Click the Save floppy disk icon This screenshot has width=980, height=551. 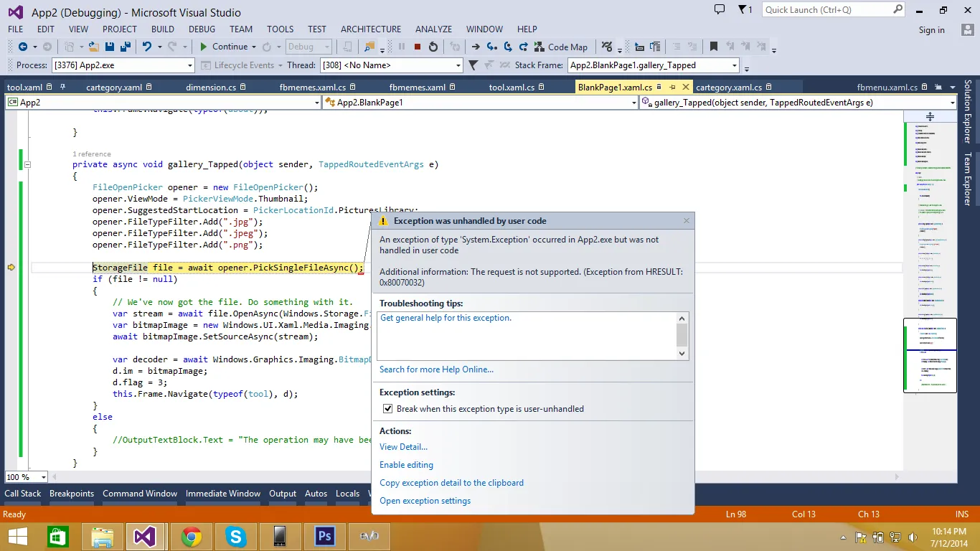[110, 47]
